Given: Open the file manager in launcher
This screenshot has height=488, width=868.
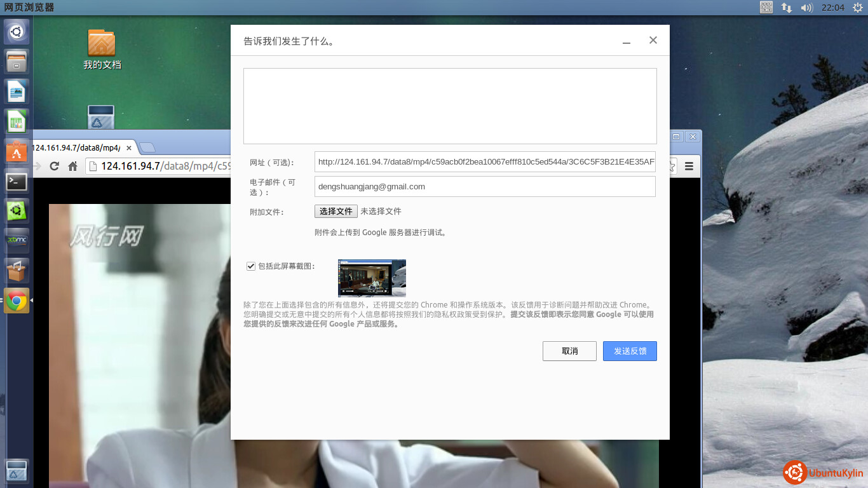Looking at the screenshot, I should 17,62.
